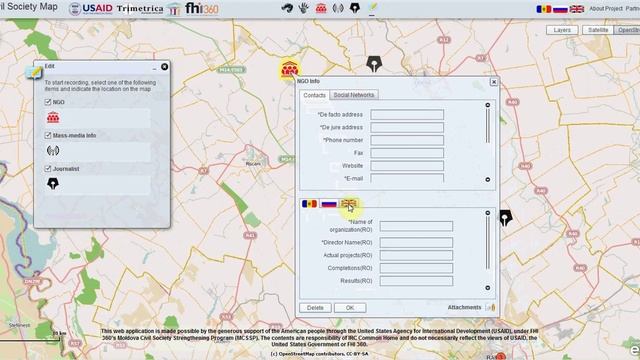
Task: Click the handshake icon in top toolbar
Action: pos(287,7)
